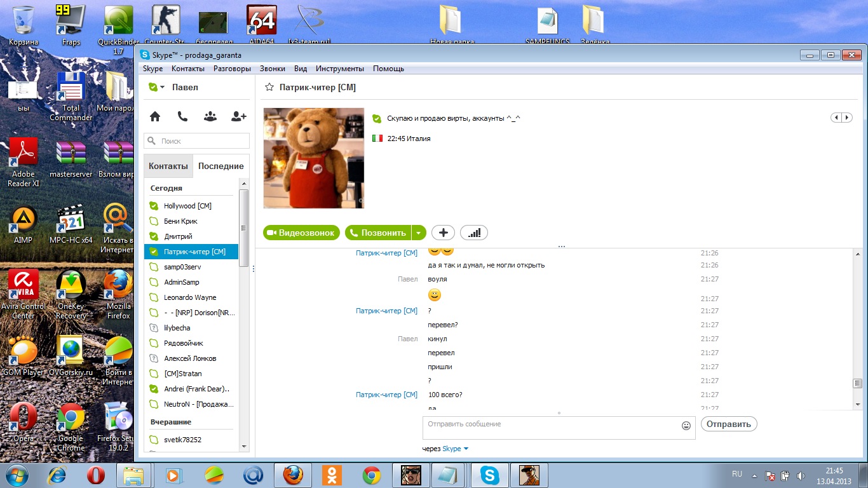Open the emoticon picker in message box
Screen dimensions: 868x488
[686, 426]
